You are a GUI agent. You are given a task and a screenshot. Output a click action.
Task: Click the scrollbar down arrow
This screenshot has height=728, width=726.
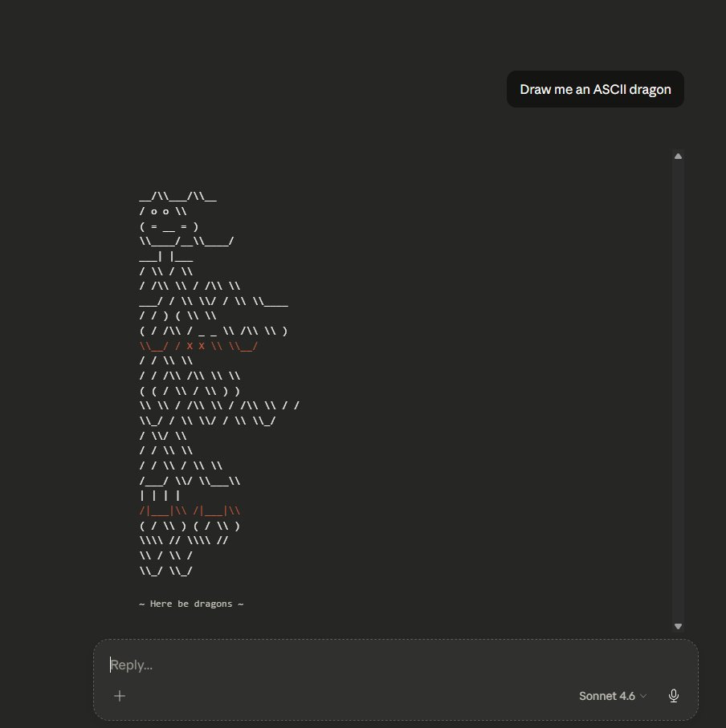point(678,626)
